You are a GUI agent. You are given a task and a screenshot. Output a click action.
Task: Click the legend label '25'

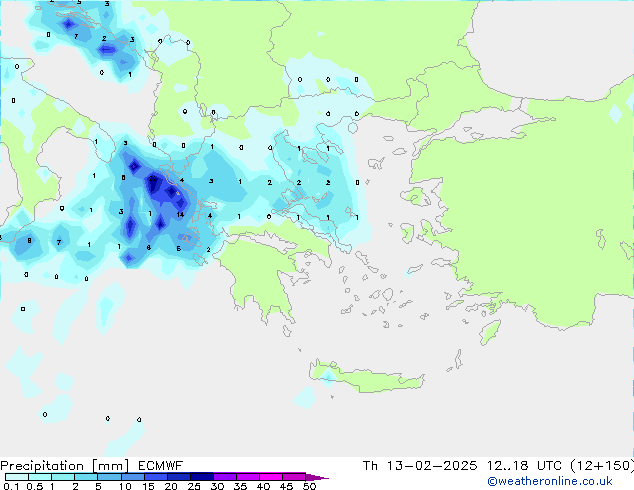(x=194, y=486)
